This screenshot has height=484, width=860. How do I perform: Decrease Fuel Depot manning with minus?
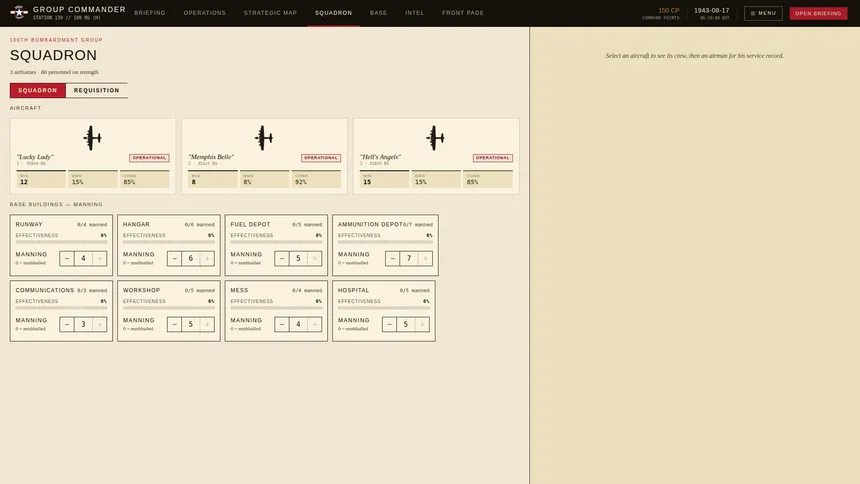(282, 258)
